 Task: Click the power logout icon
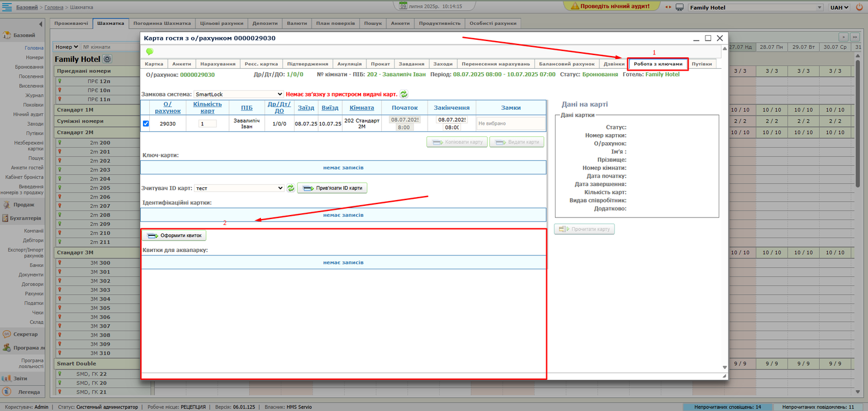click(859, 6)
